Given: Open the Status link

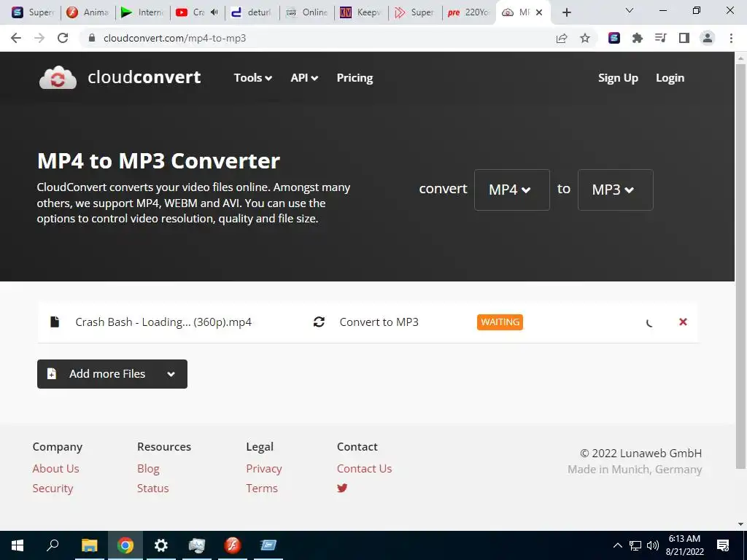Looking at the screenshot, I should click(153, 488).
